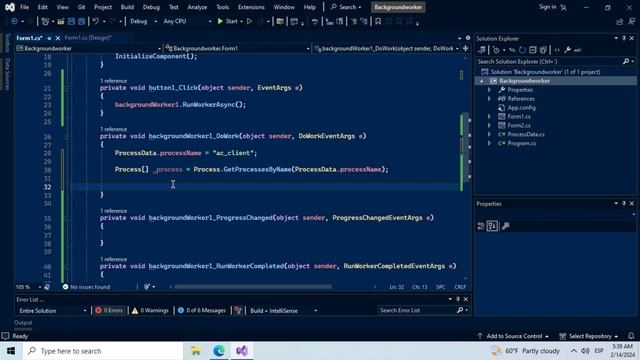Toggle the Error List pin auto-hide

pyautogui.click(x=458, y=299)
